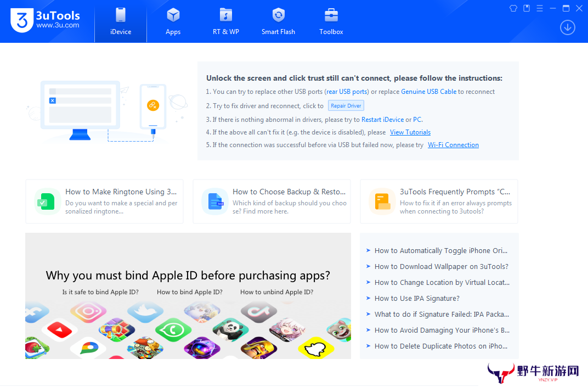
Task: Open 3uTools Frequently Prompts card
Action: tap(439, 201)
